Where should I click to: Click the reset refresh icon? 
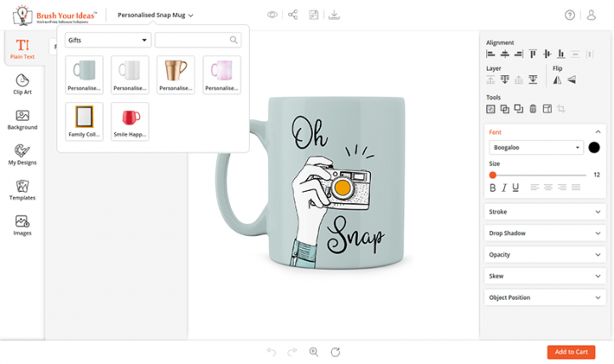[x=335, y=352]
